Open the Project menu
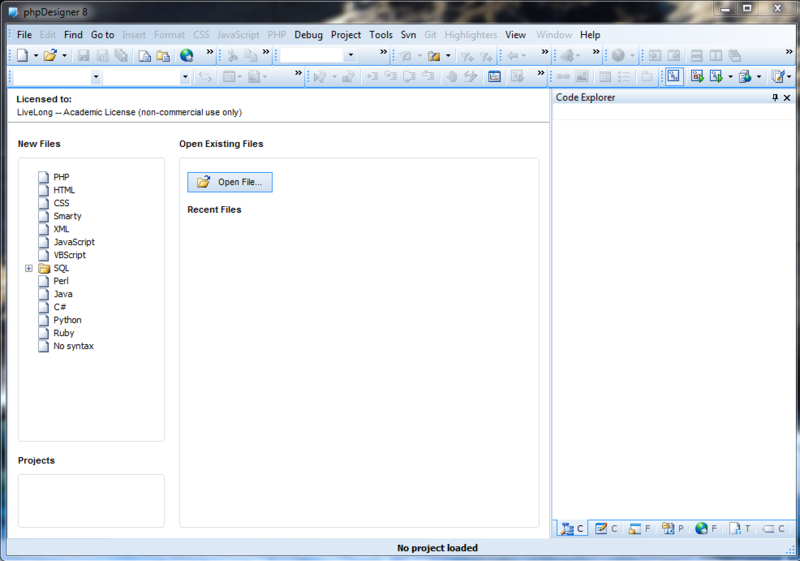 (x=346, y=35)
